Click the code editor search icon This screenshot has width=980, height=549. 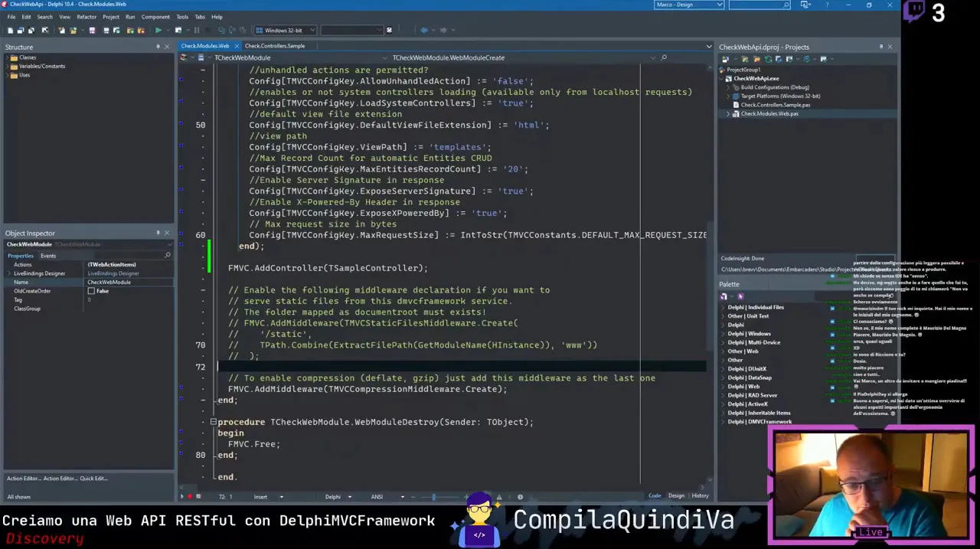coord(664,57)
